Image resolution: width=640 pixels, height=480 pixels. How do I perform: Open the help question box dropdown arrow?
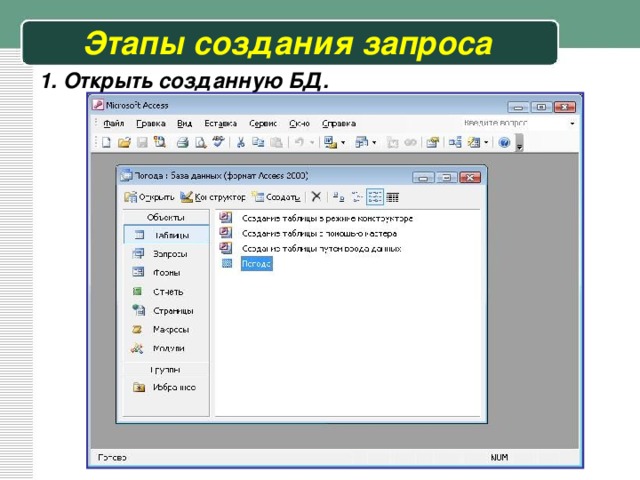click(572, 123)
